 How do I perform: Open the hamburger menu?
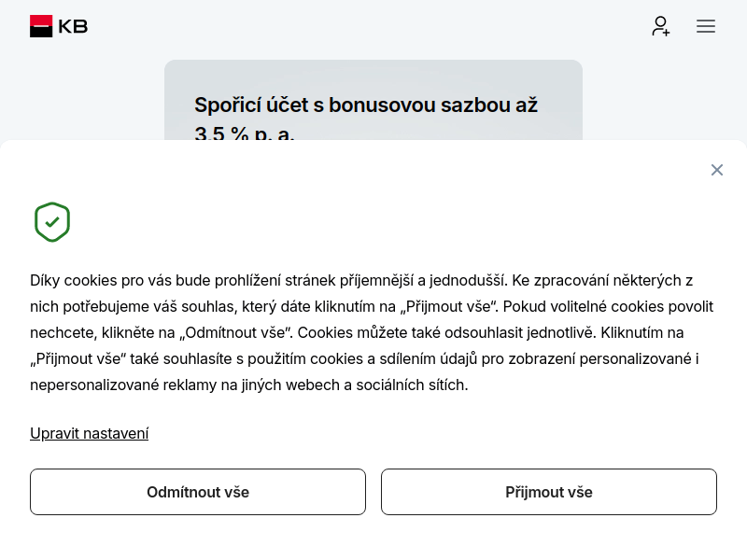click(706, 26)
